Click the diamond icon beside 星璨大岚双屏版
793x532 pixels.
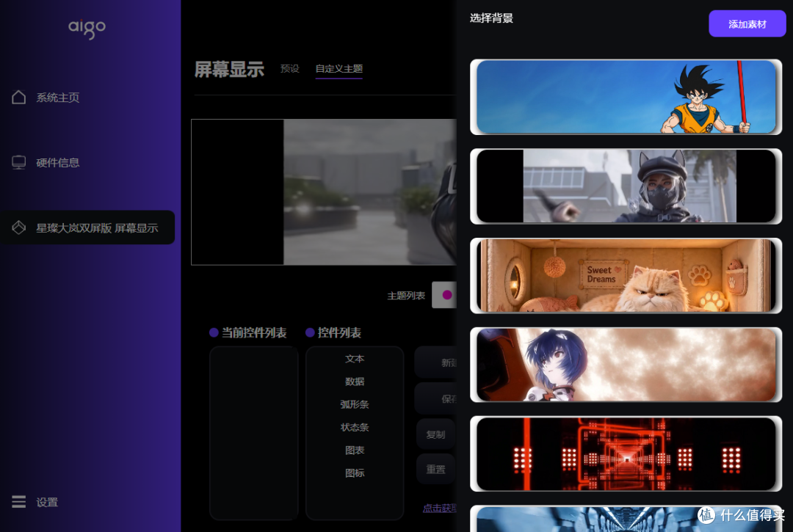point(18,227)
